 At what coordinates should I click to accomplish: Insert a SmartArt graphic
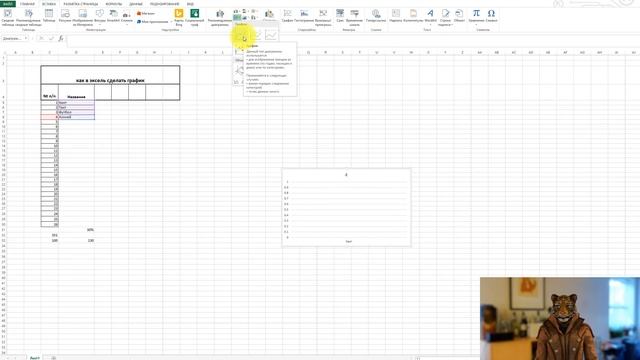click(113, 16)
